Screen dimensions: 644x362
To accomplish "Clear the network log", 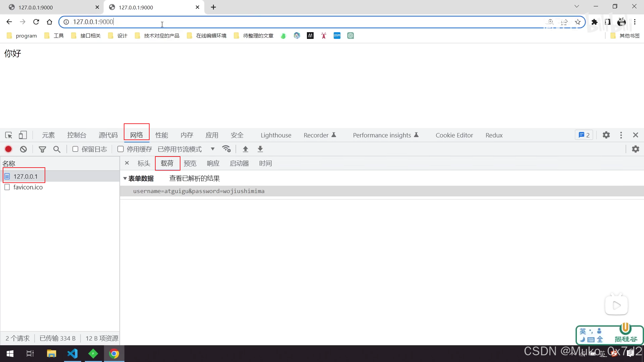I will coord(23,149).
